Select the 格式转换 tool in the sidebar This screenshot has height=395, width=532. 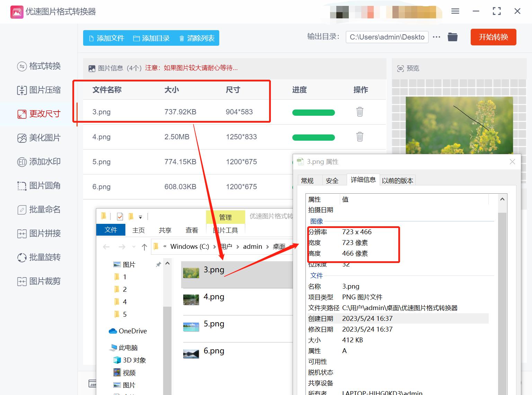pos(39,66)
